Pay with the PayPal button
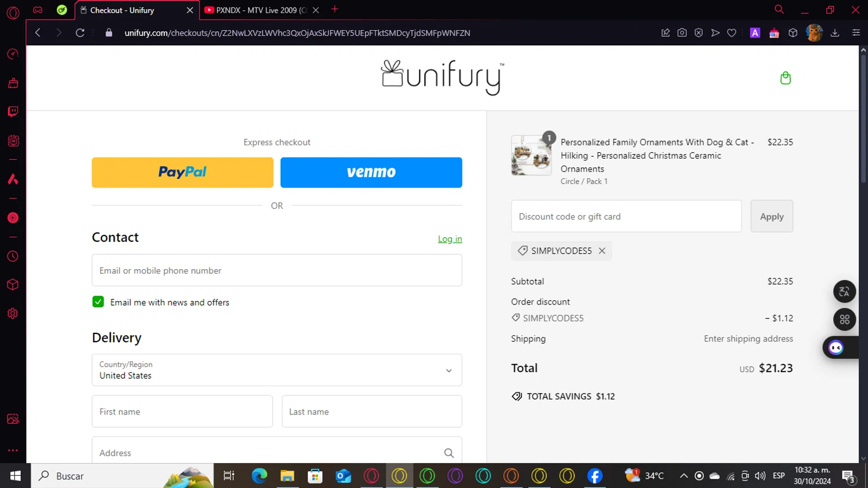 coord(182,173)
